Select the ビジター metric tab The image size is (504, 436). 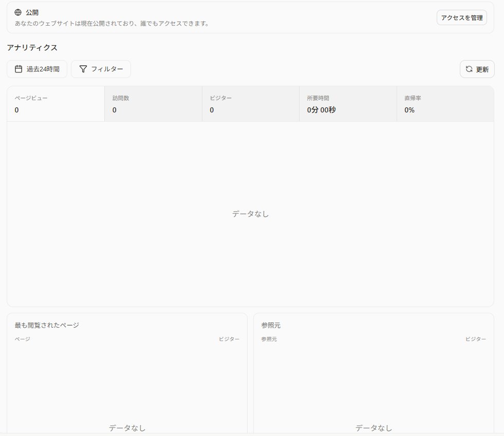[251, 104]
